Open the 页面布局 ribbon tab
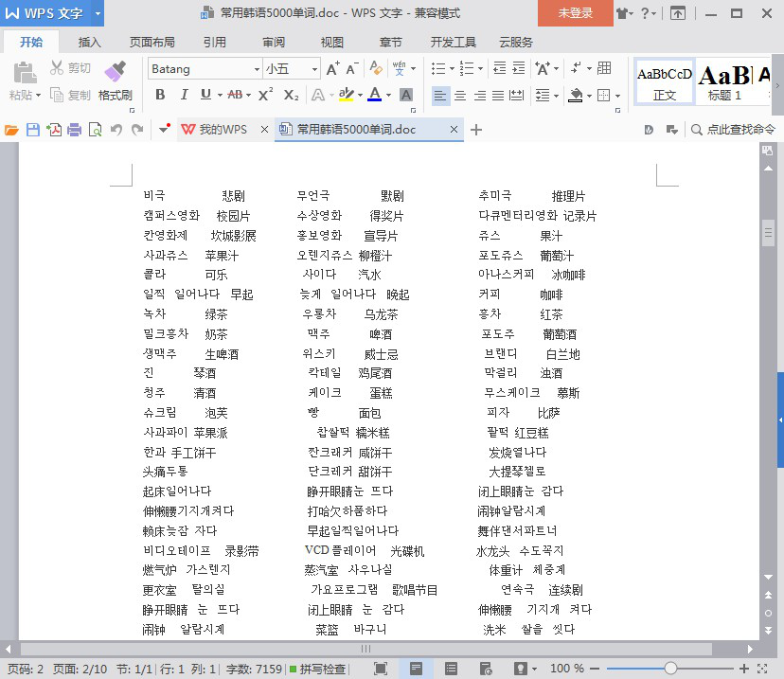The width and height of the screenshot is (784, 679). click(x=152, y=42)
